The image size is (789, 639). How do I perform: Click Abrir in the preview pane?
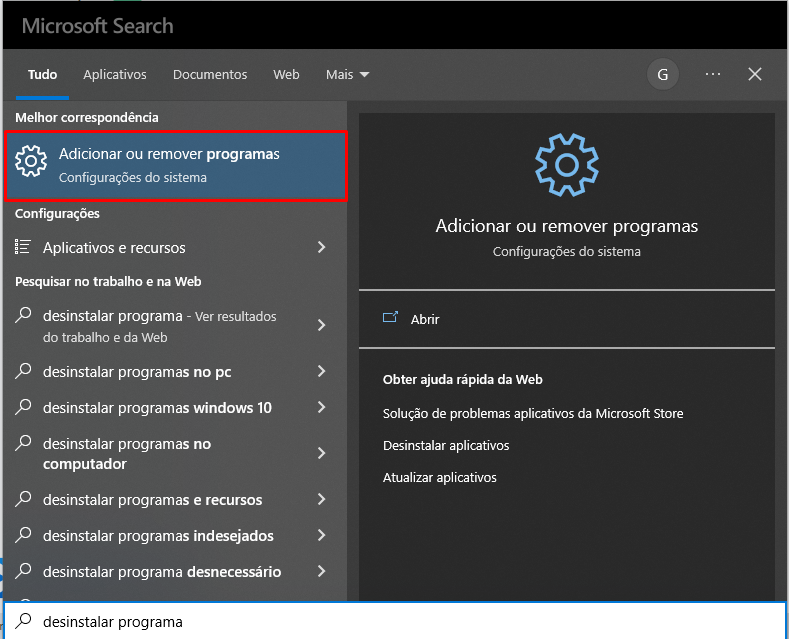(567, 319)
